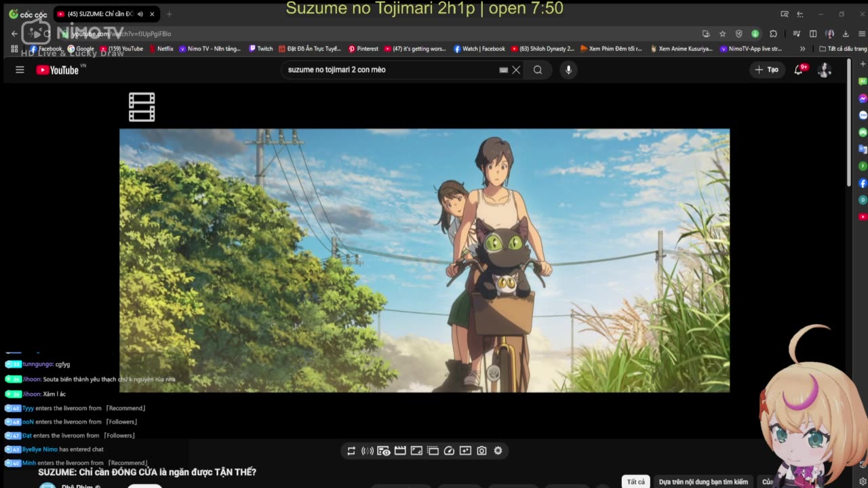Open the Netflix bookmark
The height and width of the screenshot is (488, 868).
pyautogui.click(x=161, y=49)
